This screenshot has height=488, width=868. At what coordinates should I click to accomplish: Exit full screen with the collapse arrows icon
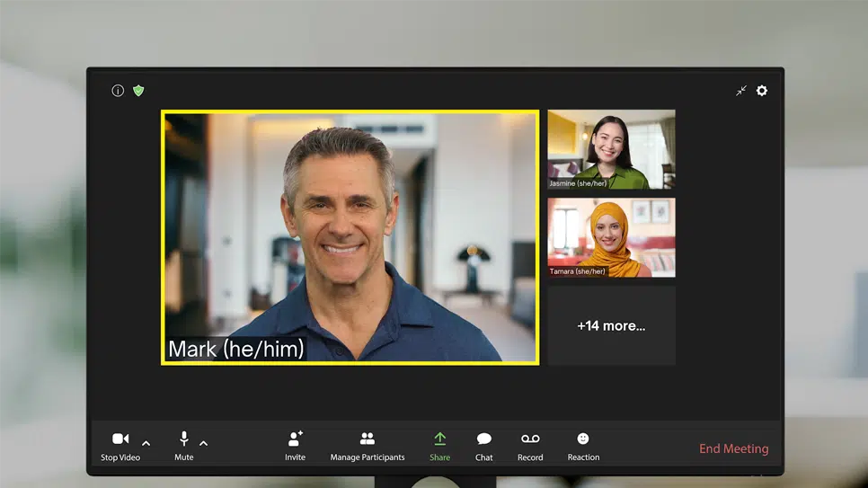[741, 91]
